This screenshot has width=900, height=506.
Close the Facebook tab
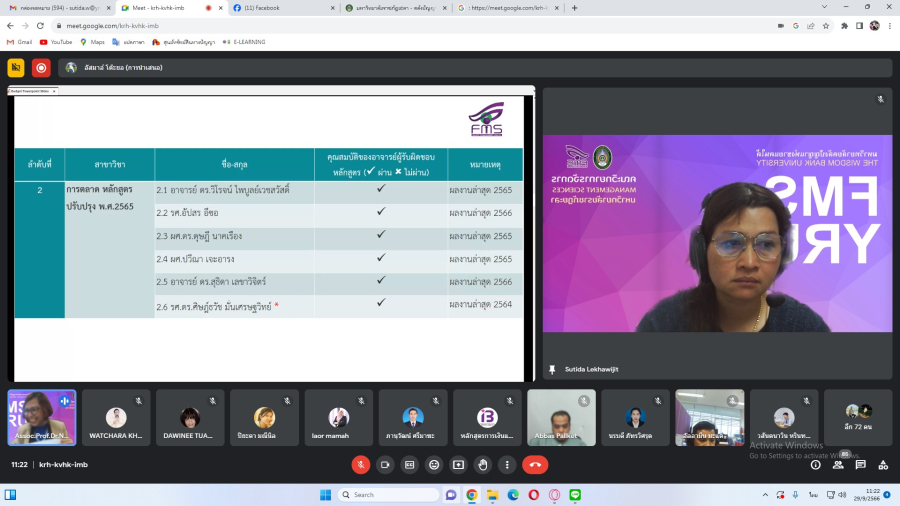333,8
